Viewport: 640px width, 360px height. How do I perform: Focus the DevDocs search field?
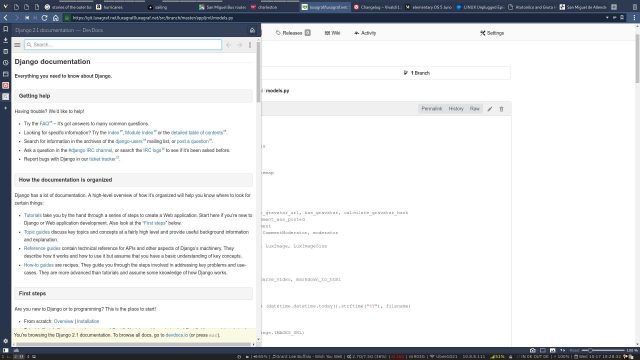[x=123, y=44]
